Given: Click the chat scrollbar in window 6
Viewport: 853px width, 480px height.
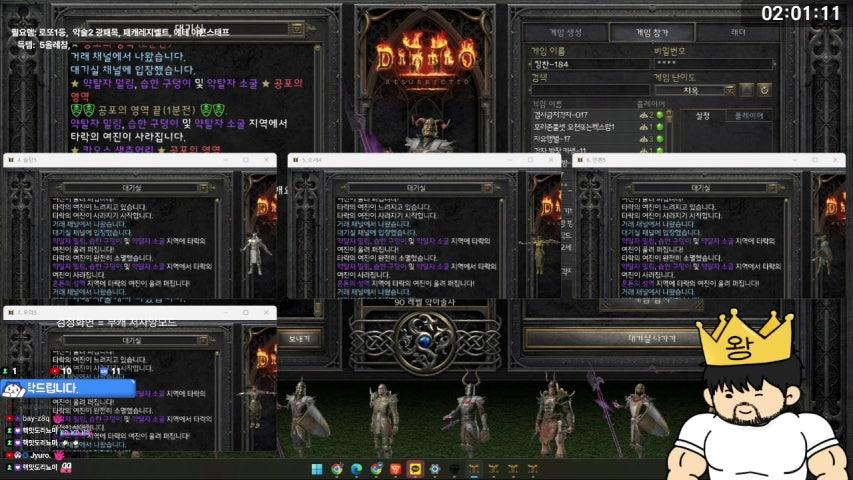Looking at the screenshot, I should [786, 248].
